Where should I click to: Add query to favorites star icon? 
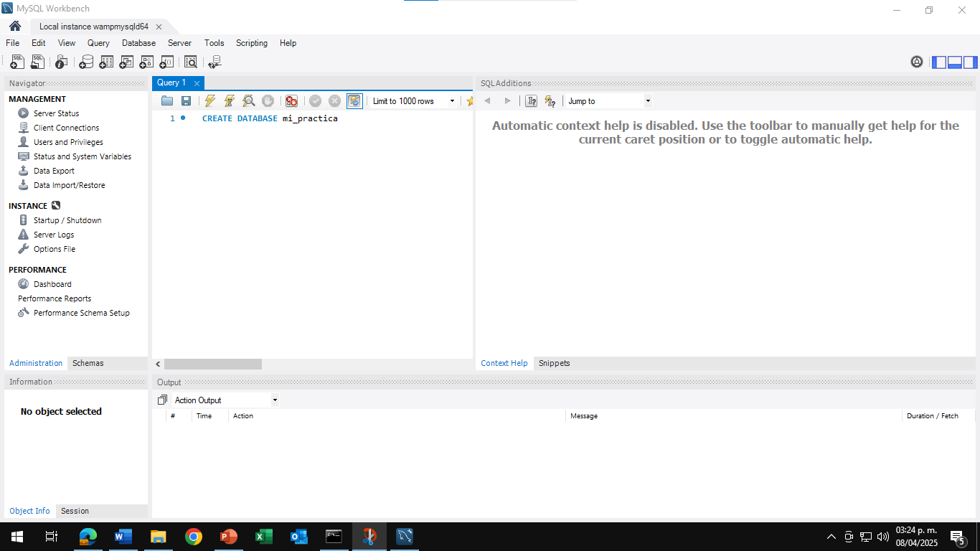pos(470,101)
